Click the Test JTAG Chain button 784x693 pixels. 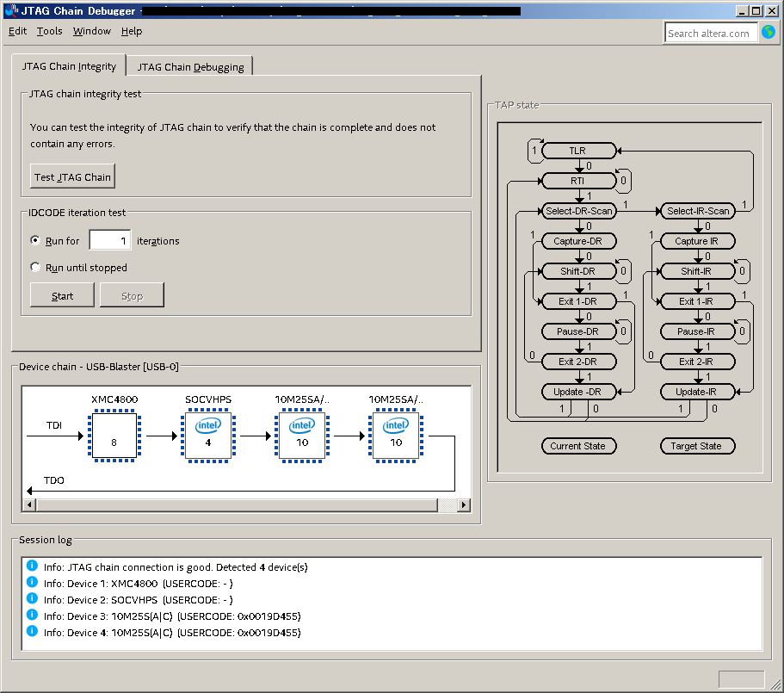tap(72, 176)
